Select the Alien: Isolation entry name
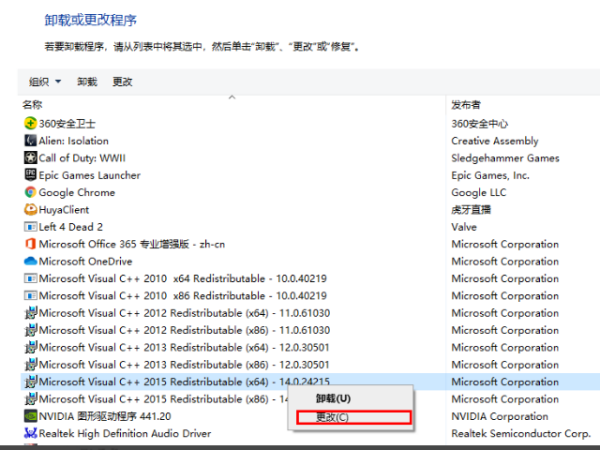This screenshot has width=600, height=450. [73, 141]
